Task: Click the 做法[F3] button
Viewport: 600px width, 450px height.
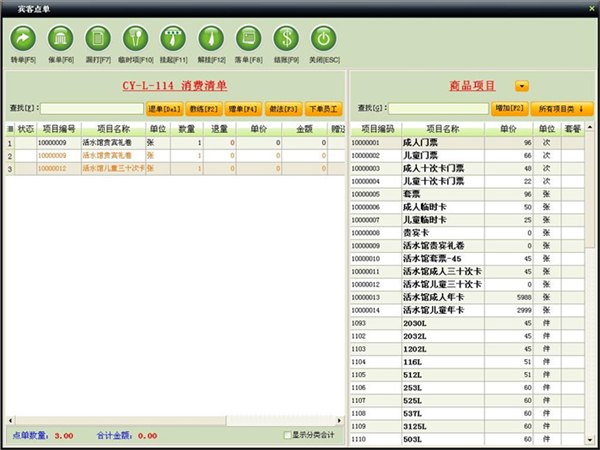Action: (x=284, y=109)
